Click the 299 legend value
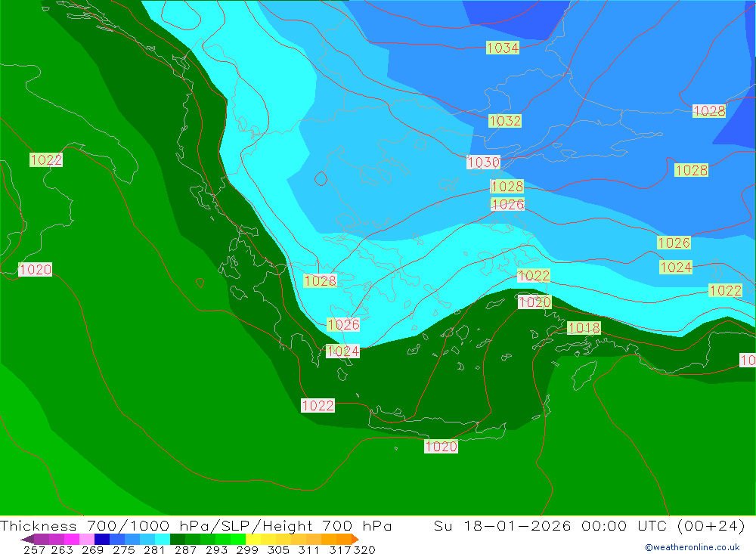This screenshot has width=756, height=554. pyautogui.click(x=247, y=549)
